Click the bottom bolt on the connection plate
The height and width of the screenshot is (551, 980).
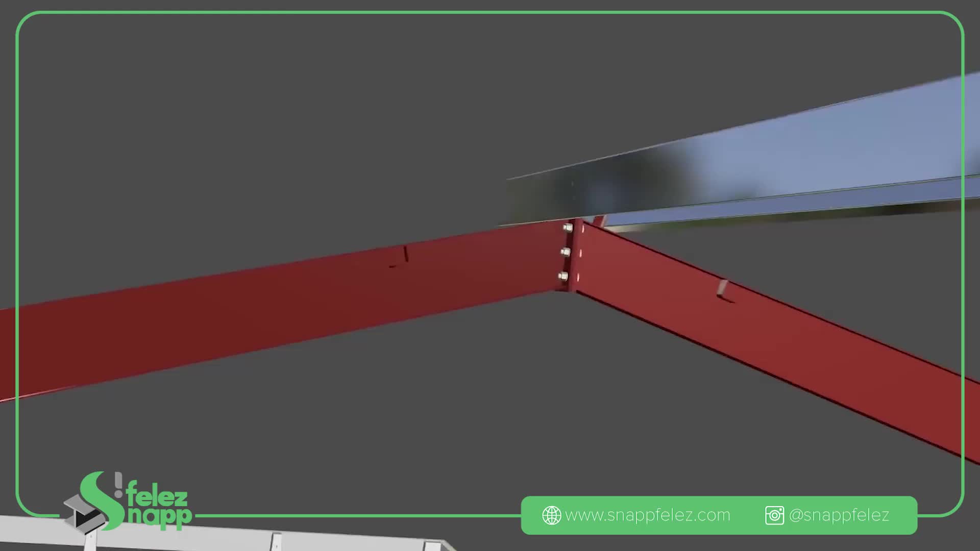coord(563,277)
